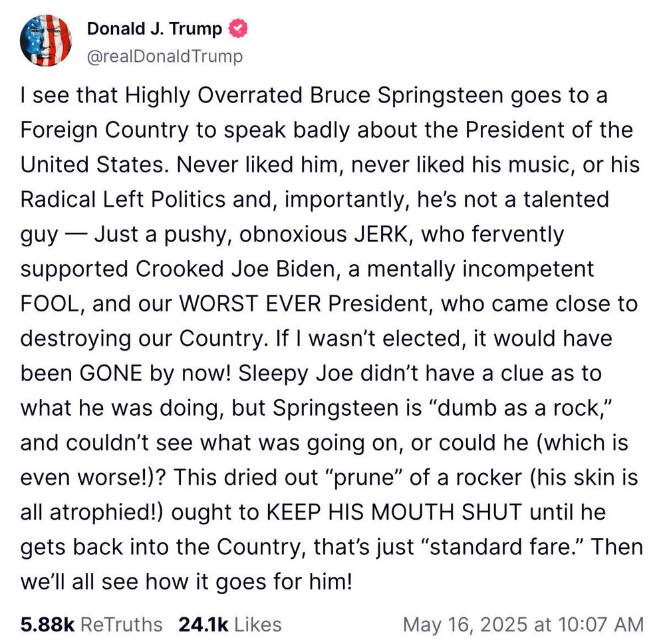
Task: Click the word 'GONE' in post
Action: (110, 373)
